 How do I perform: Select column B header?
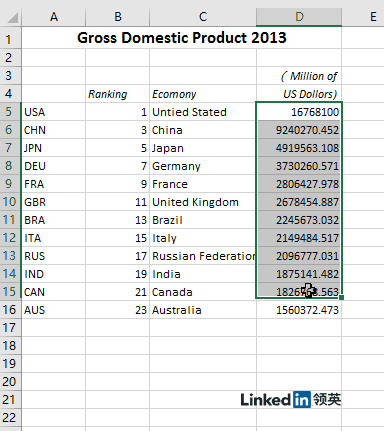click(118, 17)
